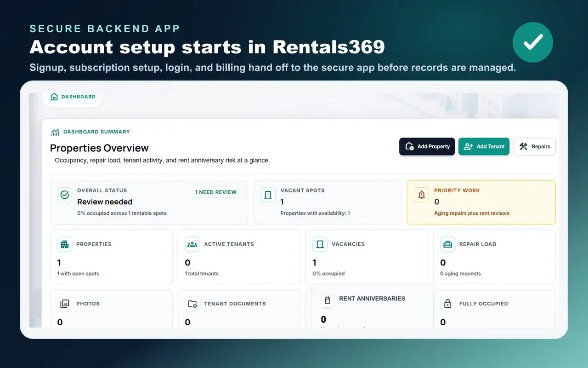Click the Repair Load card label
The image size is (588, 368).
pyautogui.click(x=478, y=244)
